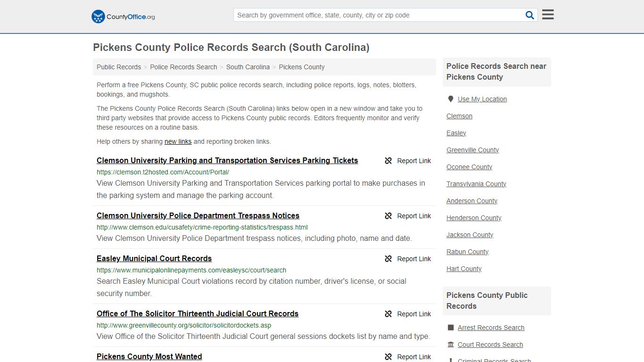Open Henderson County link
The width and height of the screenshot is (644, 362).
tap(474, 218)
